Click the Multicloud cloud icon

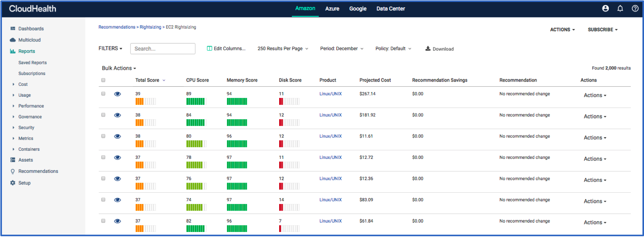point(13,40)
